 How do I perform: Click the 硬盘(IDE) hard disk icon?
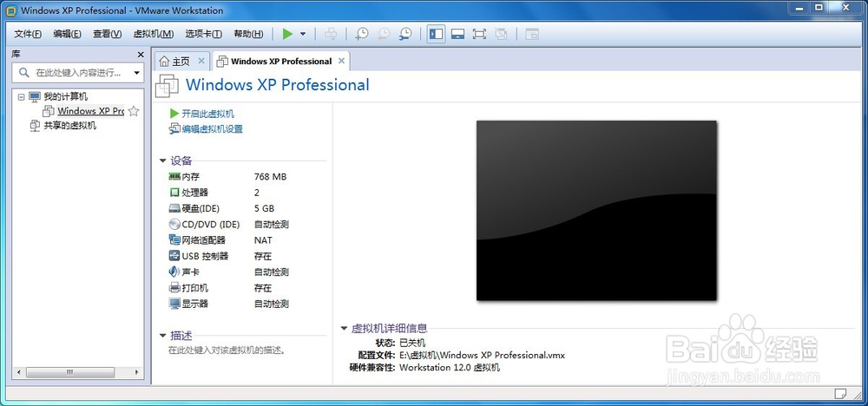(x=174, y=208)
